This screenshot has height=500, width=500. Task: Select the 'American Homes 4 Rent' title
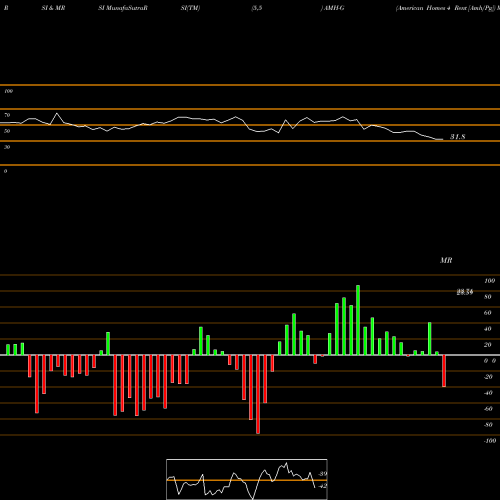[431, 8]
